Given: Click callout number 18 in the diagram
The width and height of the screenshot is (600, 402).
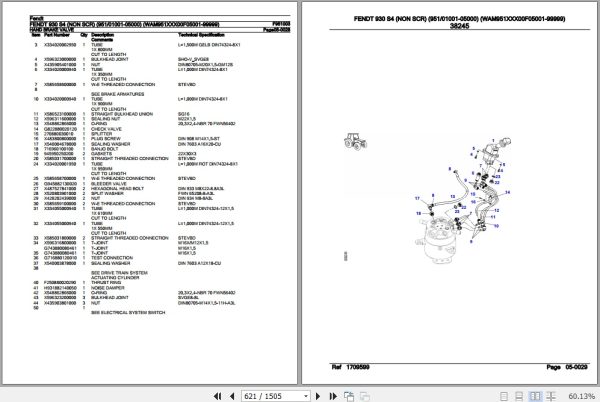Looking at the screenshot, I should tap(418, 213).
